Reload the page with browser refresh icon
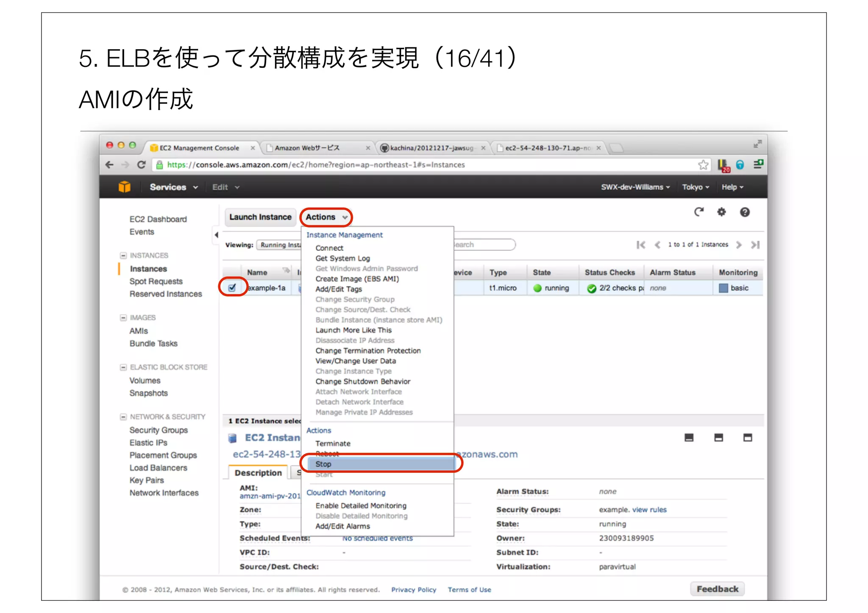This screenshot has width=868, height=613. coord(142,164)
